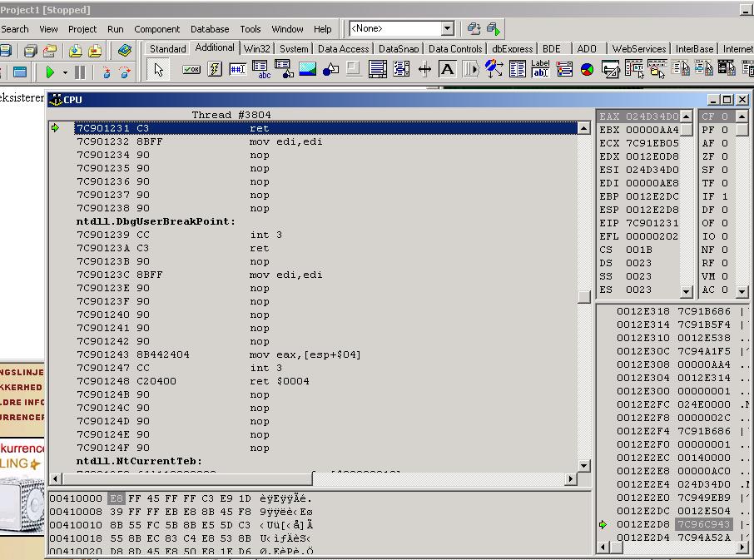Click registers pane scroll down arrow

click(x=687, y=292)
